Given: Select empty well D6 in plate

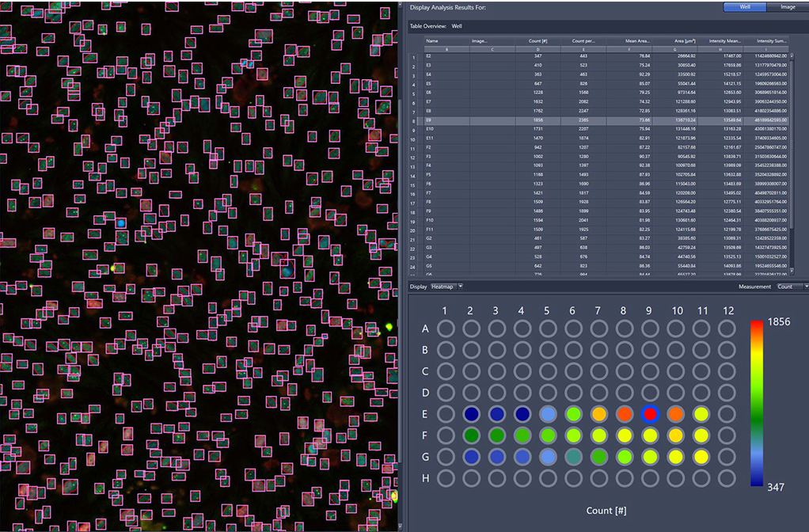Looking at the screenshot, I should (x=573, y=393).
